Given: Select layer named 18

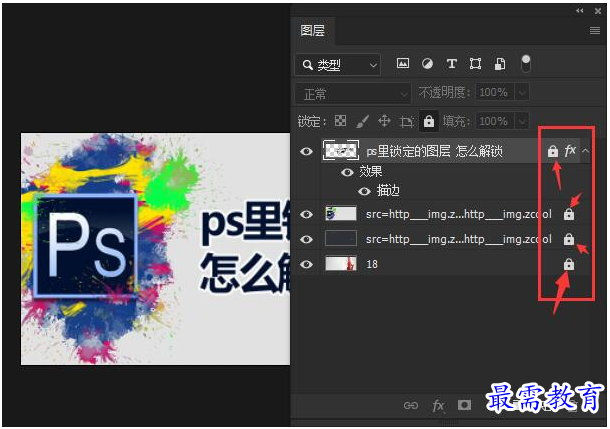Looking at the screenshot, I should coord(372,264).
